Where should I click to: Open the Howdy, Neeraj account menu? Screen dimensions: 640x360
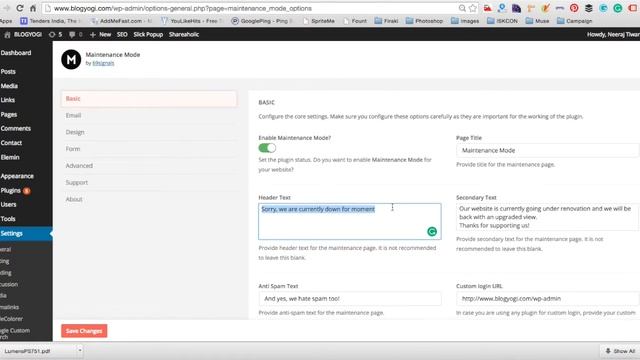click(x=613, y=35)
